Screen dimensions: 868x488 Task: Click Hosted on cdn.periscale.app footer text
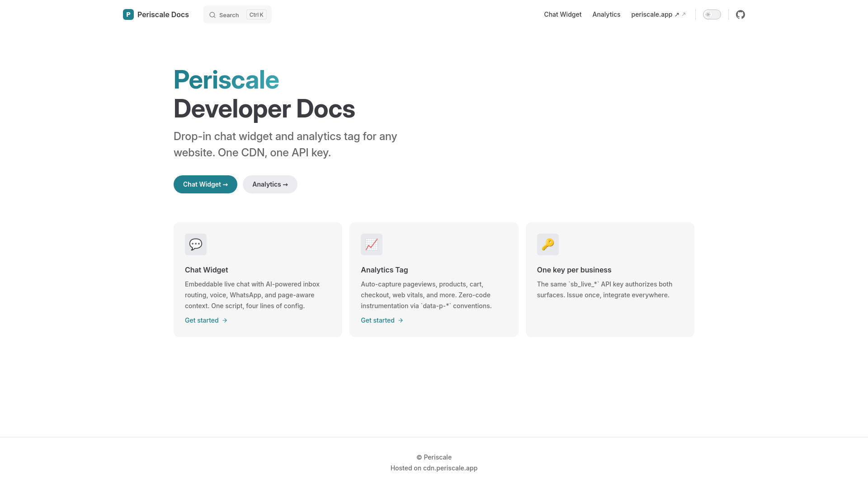pos(434,468)
